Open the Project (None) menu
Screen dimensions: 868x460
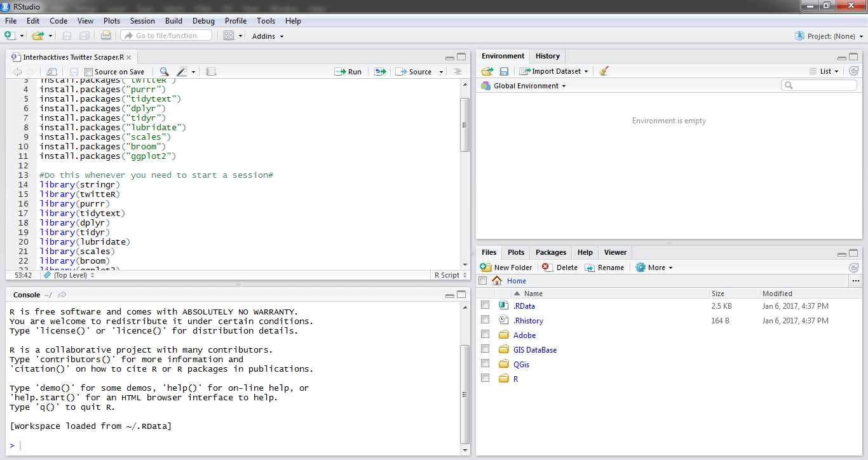(x=829, y=36)
